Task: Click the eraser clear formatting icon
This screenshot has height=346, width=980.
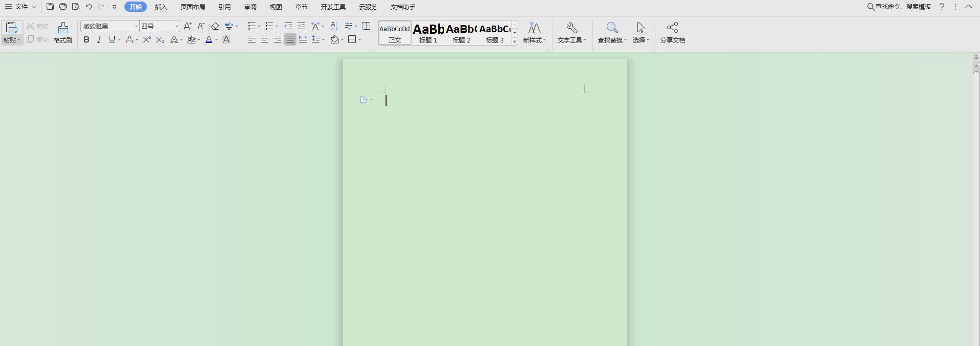Action: coord(215,26)
